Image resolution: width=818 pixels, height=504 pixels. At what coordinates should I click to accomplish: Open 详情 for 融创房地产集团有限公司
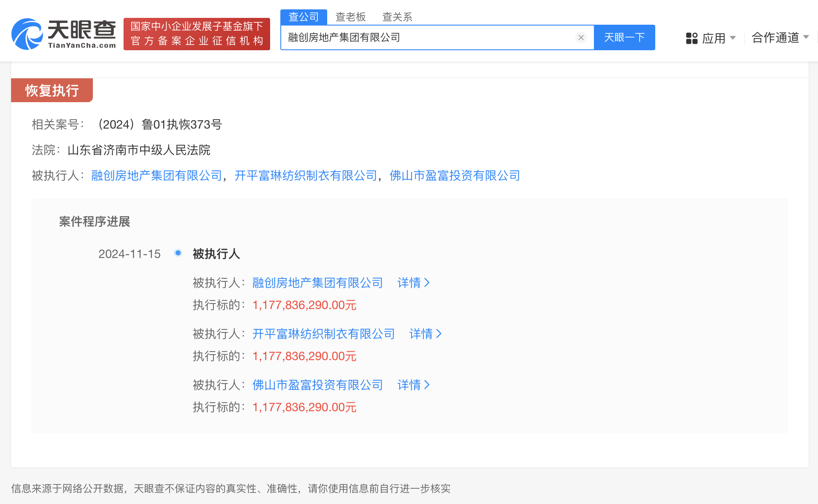(x=413, y=283)
